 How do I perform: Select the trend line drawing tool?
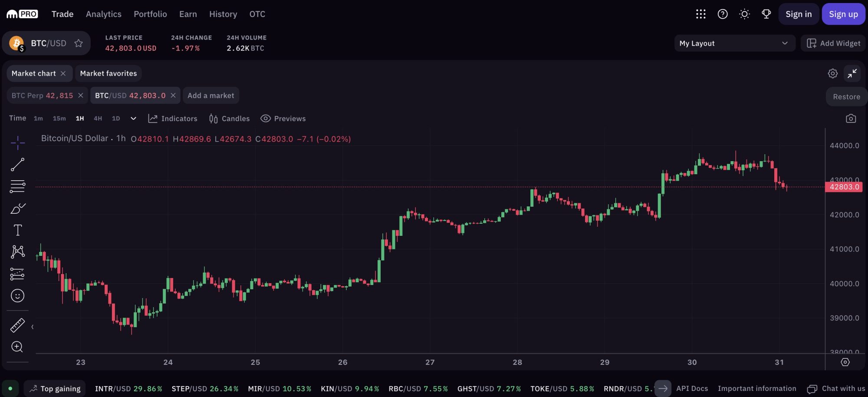pos(17,165)
